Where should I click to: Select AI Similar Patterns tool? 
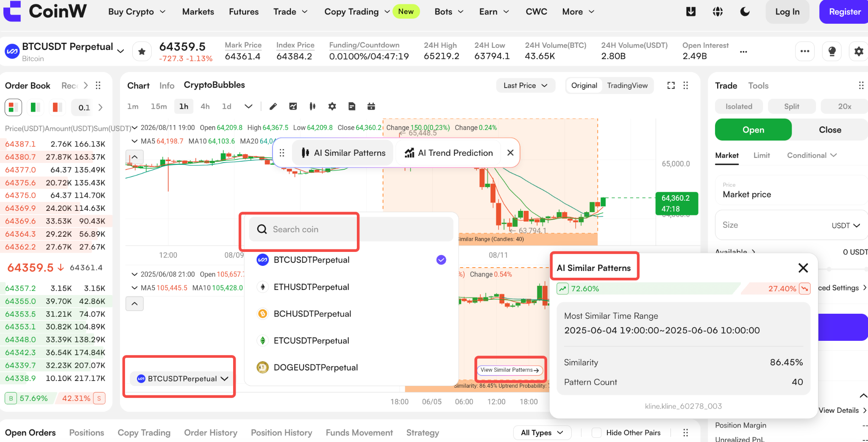(x=343, y=153)
